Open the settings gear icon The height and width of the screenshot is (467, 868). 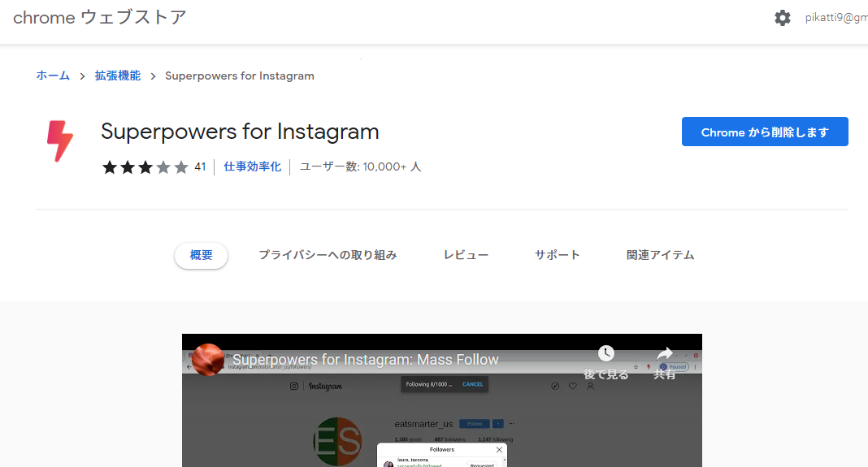[782, 18]
